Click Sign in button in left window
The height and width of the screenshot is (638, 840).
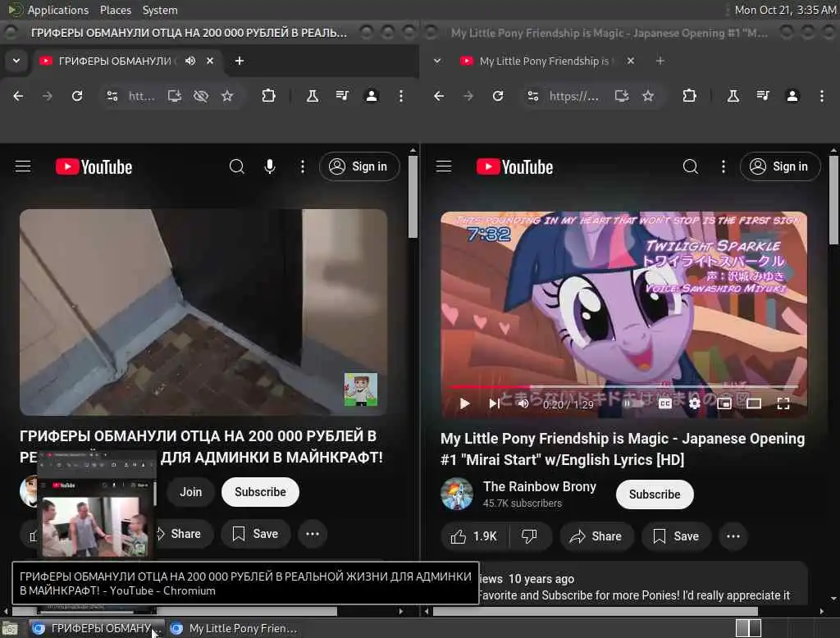click(359, 166)
